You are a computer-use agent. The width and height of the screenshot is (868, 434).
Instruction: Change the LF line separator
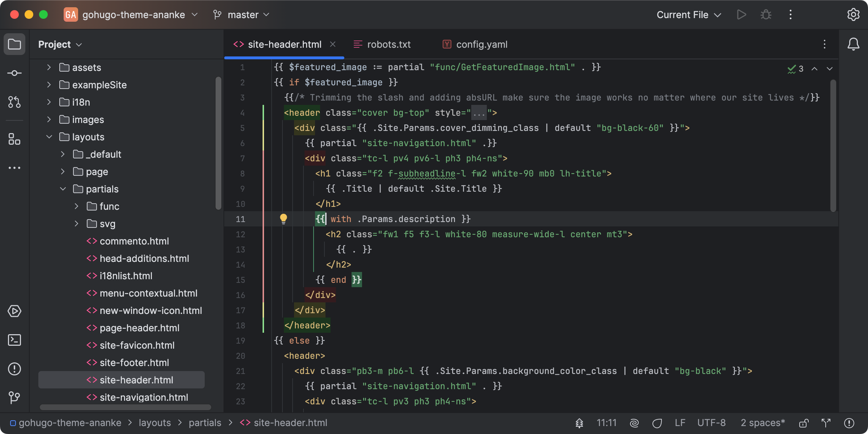pyautogui.click(x=680, y=423)
